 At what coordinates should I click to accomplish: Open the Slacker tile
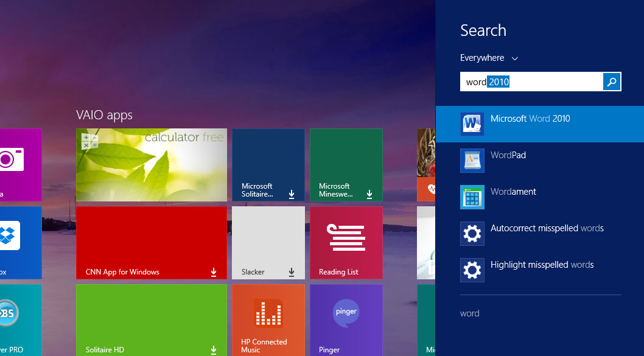pos(268,243)
